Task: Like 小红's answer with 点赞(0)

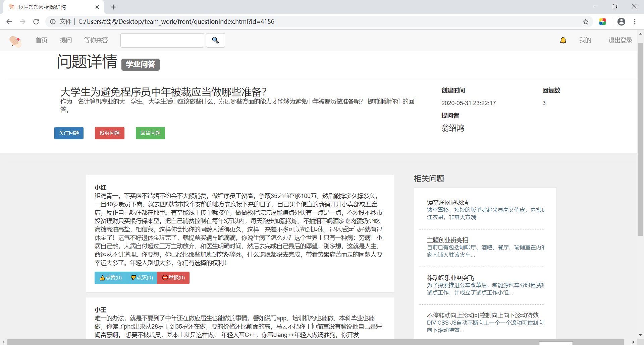Action: (110, 278)
